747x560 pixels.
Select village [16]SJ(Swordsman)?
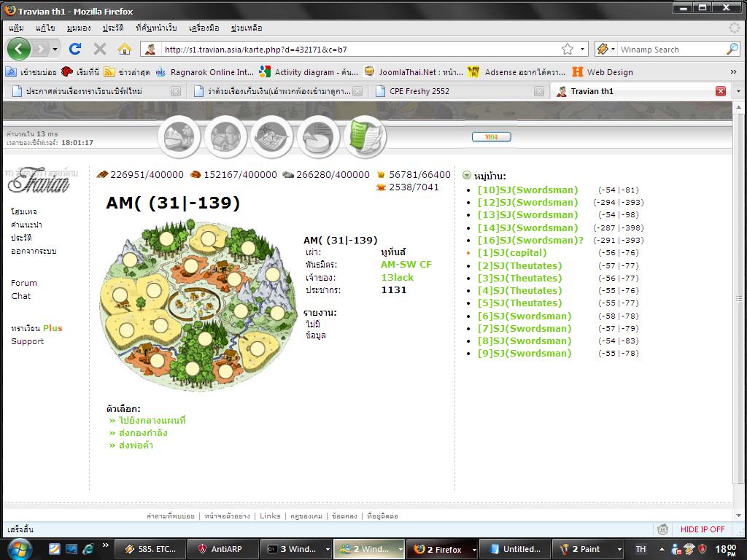point(530,240)
